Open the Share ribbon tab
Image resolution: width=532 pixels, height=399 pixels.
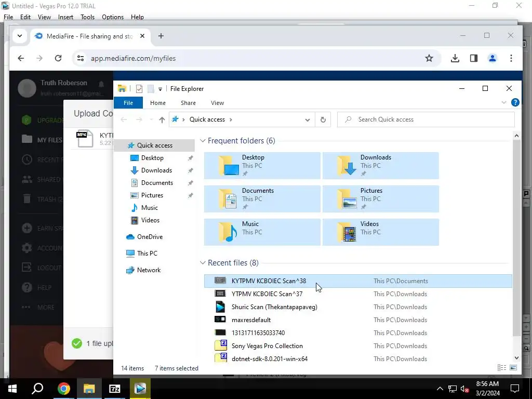pos(188,103)
